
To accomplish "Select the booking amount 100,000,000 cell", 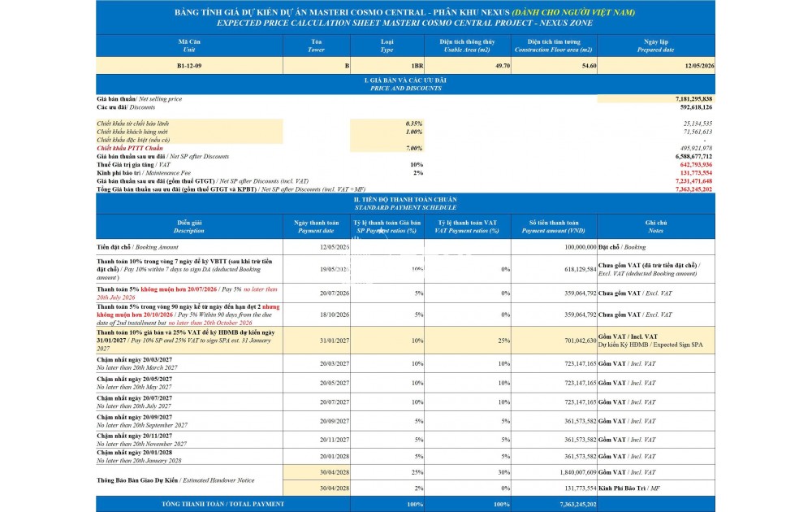I will (x=554, y=247).
